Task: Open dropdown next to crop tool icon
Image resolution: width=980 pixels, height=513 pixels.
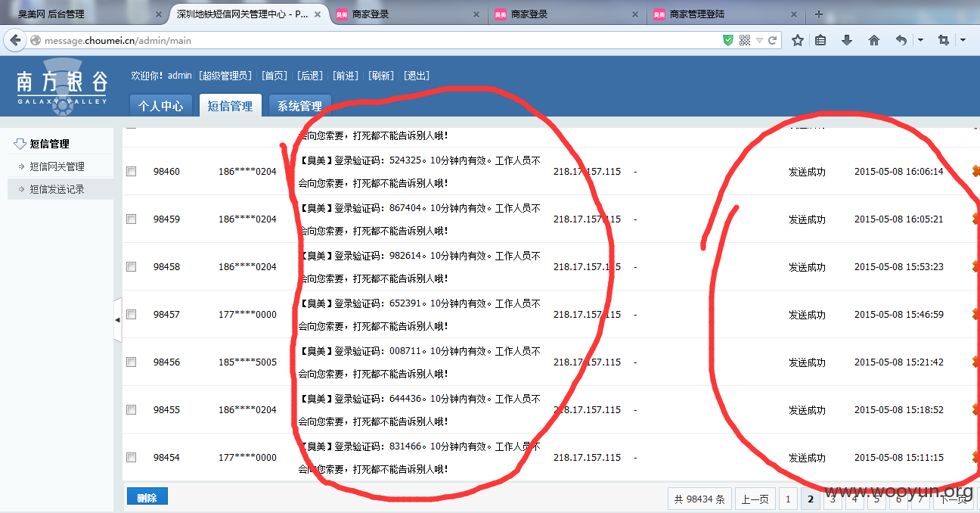Action: coord(963,40)
